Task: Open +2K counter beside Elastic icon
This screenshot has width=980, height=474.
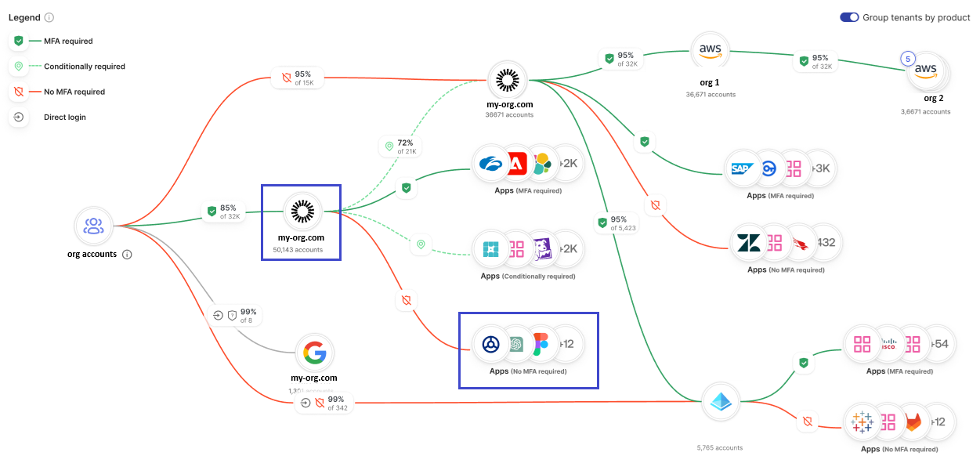Action: click(570, 163)
